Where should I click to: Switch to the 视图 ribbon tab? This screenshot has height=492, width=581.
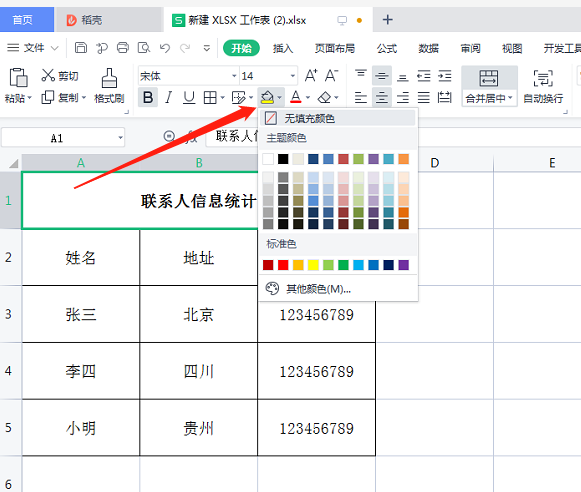point(512,48)
